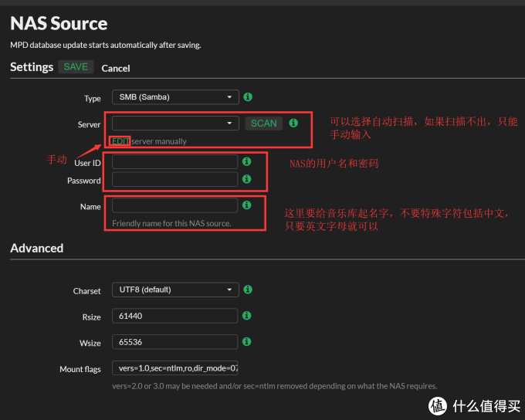Image resolution: width=525 pixels, height=420 pixels.
Task: Click the SAVE button
Action: (x=76, y=67)
